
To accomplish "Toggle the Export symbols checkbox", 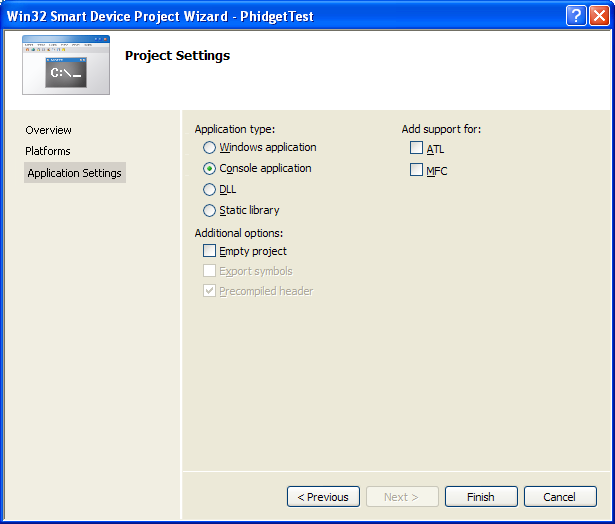I will [209, 271].
